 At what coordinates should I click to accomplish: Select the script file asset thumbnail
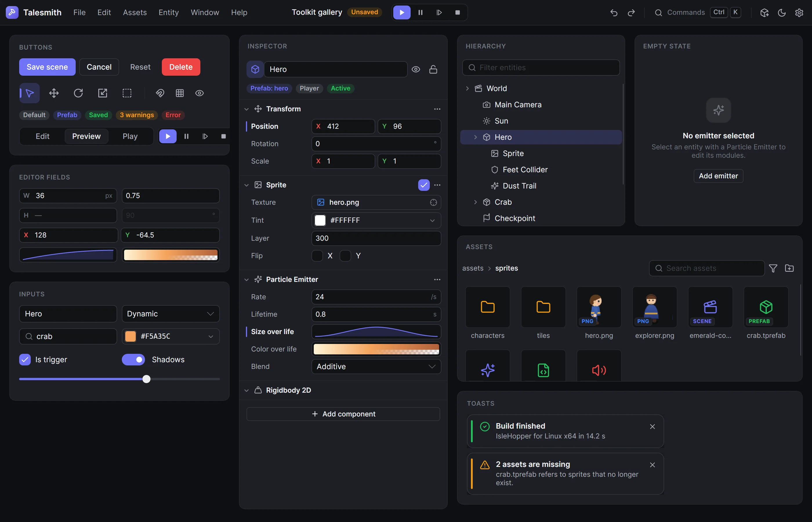click(x=543, y=366)
